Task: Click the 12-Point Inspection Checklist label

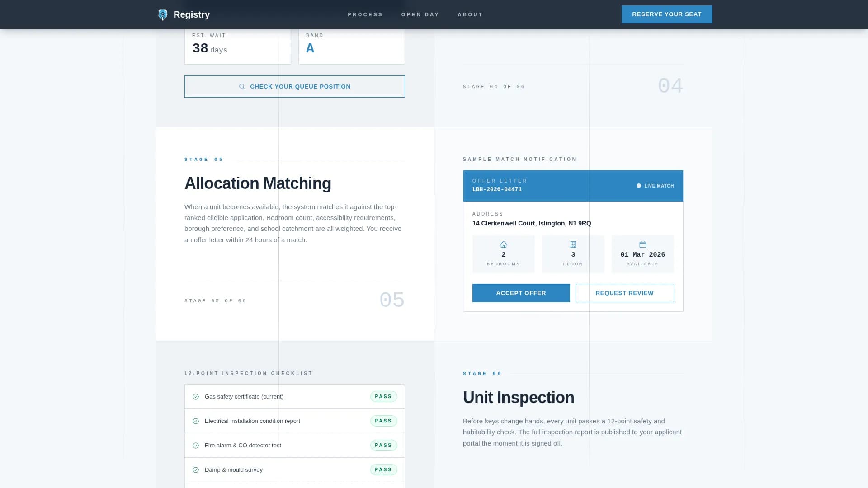Action: click(249, 373)
